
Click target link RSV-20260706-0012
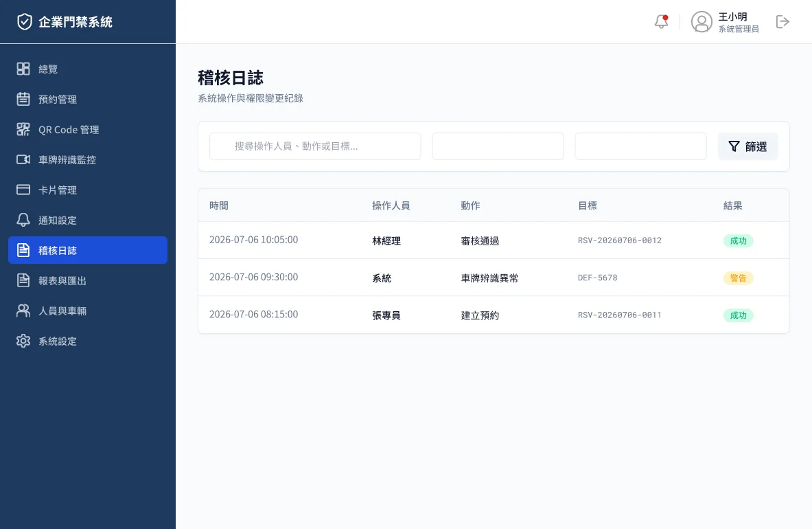tap(619, 240)
